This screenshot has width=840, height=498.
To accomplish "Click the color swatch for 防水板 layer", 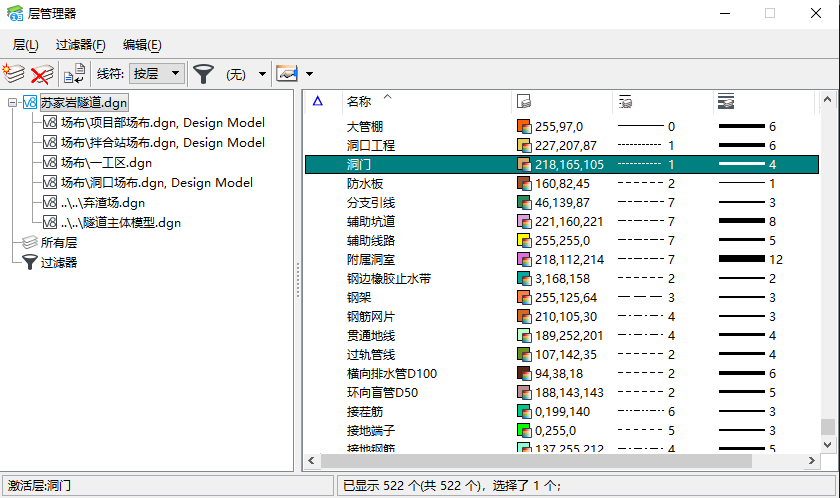I will coord(524,183).
